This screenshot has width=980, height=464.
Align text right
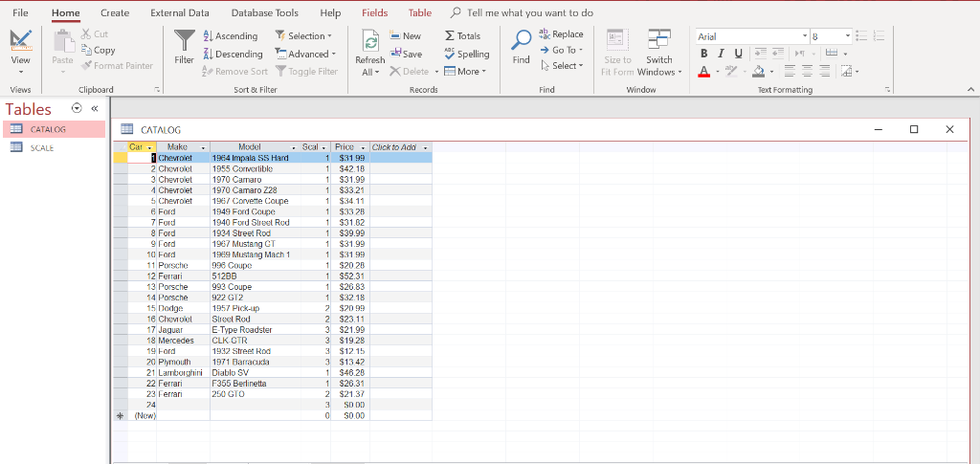tap(825, 71)
